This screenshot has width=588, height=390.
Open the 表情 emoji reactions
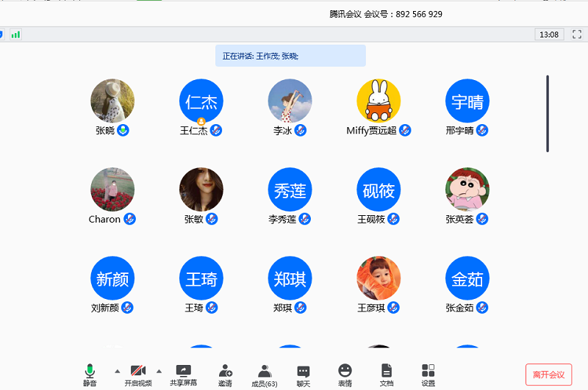pos(345,374)
